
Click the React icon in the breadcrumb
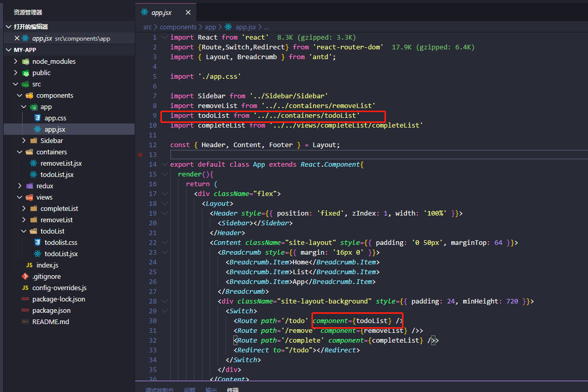[x=228, y=27]
